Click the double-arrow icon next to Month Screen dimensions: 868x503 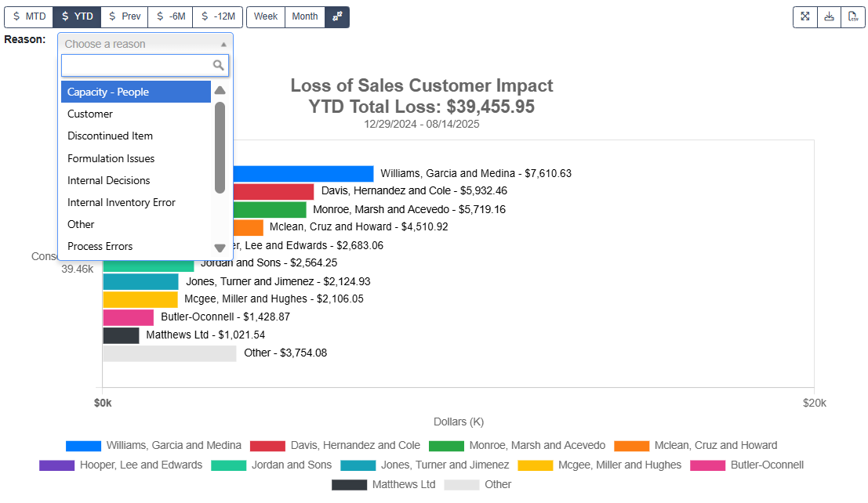pos(337,16)
